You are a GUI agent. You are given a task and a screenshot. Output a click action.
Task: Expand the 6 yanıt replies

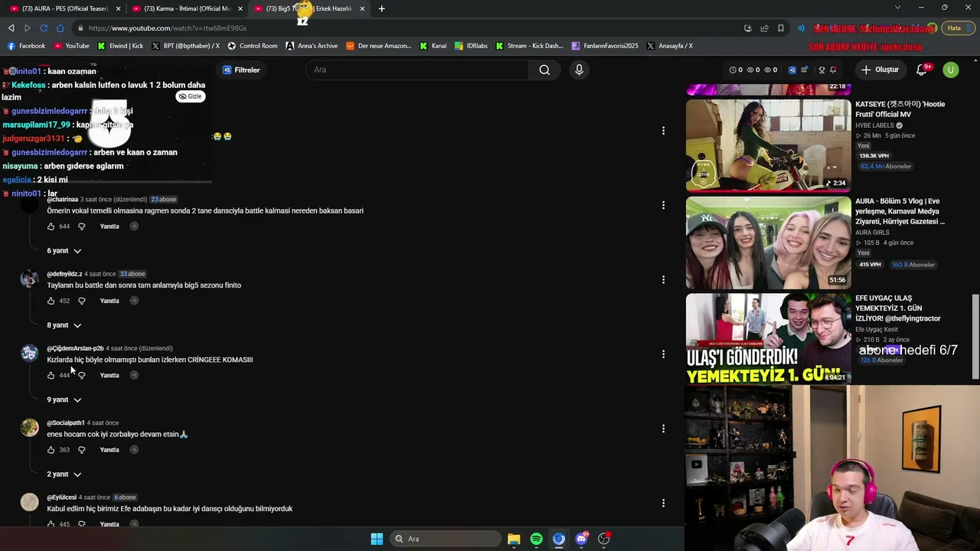[64, 251]
